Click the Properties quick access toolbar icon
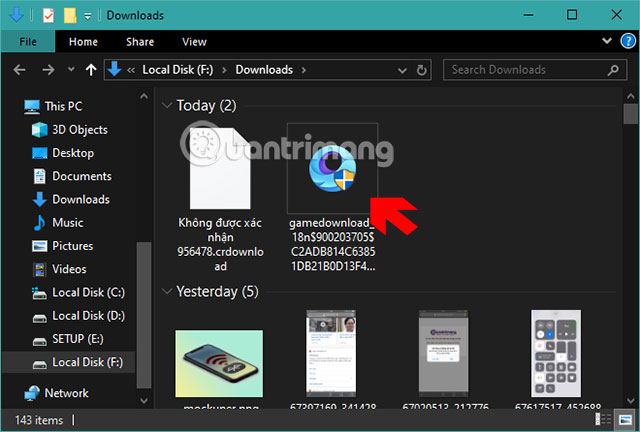The image size is (640, 432). [48, 16]
